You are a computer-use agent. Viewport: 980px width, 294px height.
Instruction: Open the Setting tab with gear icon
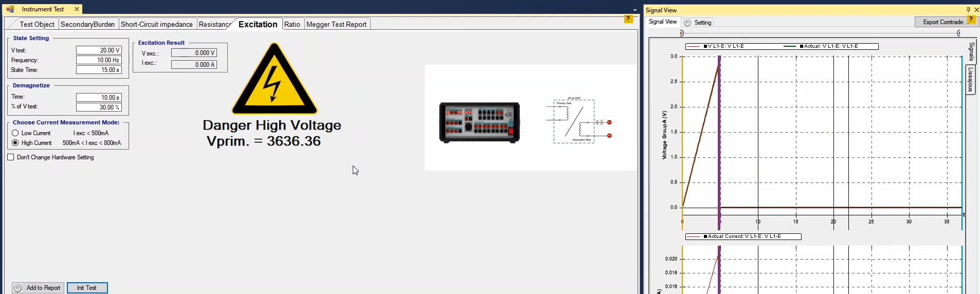click(698, 23)
